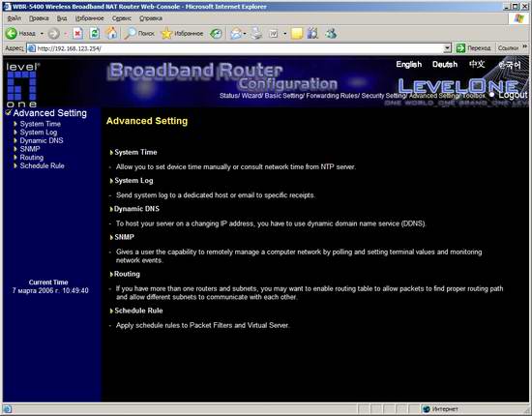The image size is (532, 416).
Task: Click the page icon in address bar
Action: [x=32, y=48]
